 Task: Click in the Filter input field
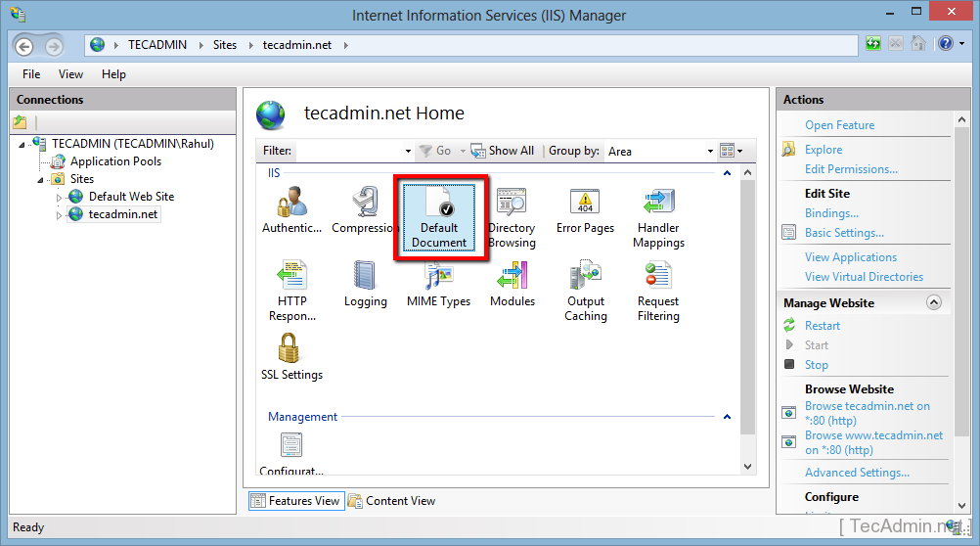click(349, 151)
